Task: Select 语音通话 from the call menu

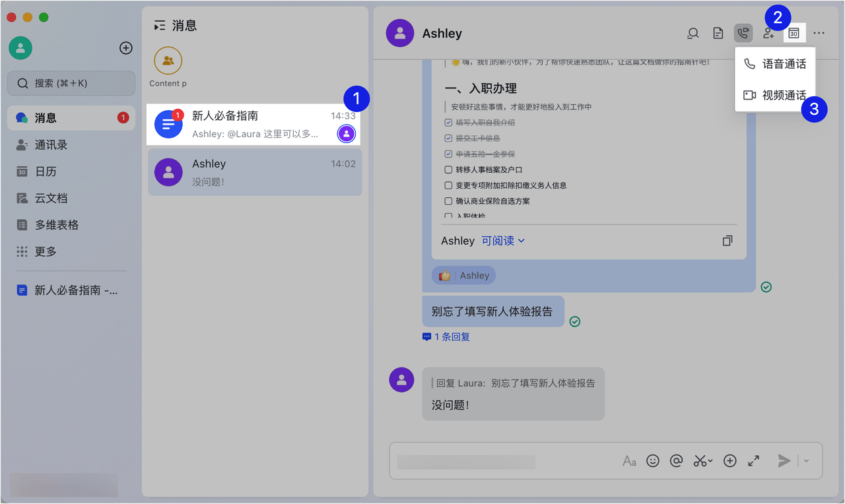Action: pyautogui.click(x=775, y=64)
